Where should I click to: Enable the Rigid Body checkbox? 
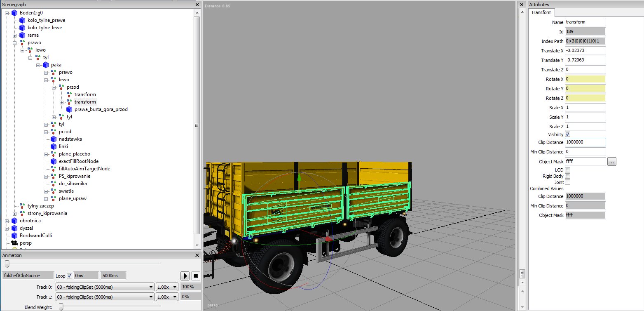tap(568, 176)
